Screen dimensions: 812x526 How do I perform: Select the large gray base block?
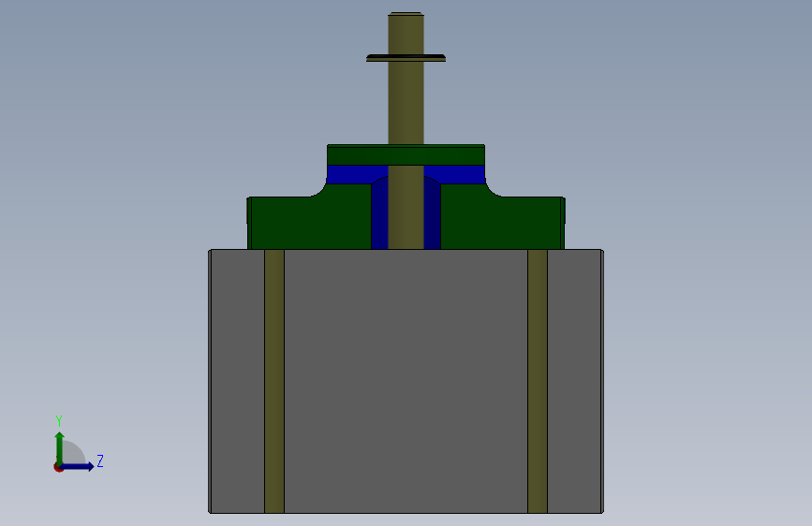pos(406,382)
